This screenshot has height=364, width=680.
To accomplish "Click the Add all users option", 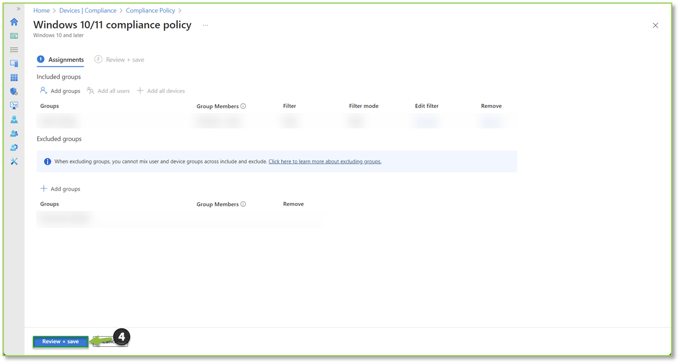I will 108,91.
